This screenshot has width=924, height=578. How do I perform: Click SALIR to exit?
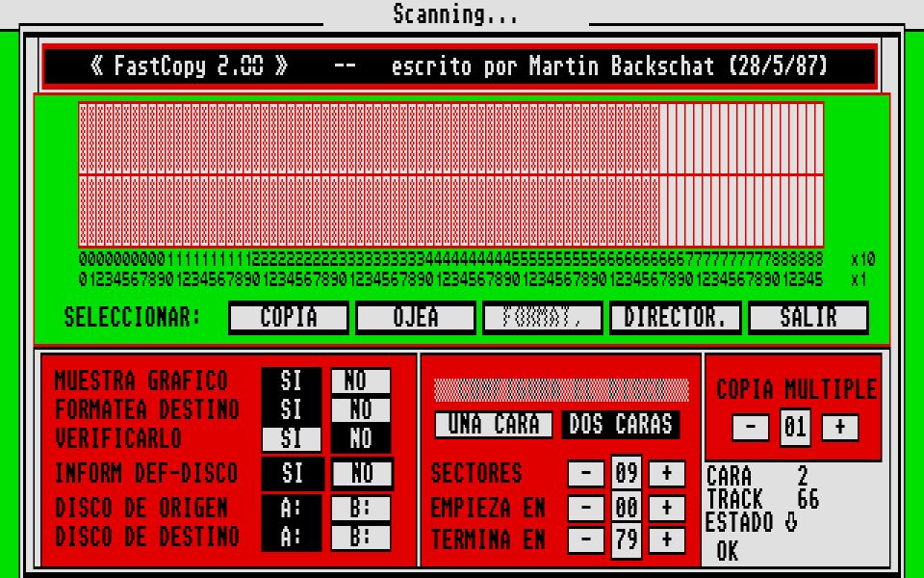pos(808,317)
